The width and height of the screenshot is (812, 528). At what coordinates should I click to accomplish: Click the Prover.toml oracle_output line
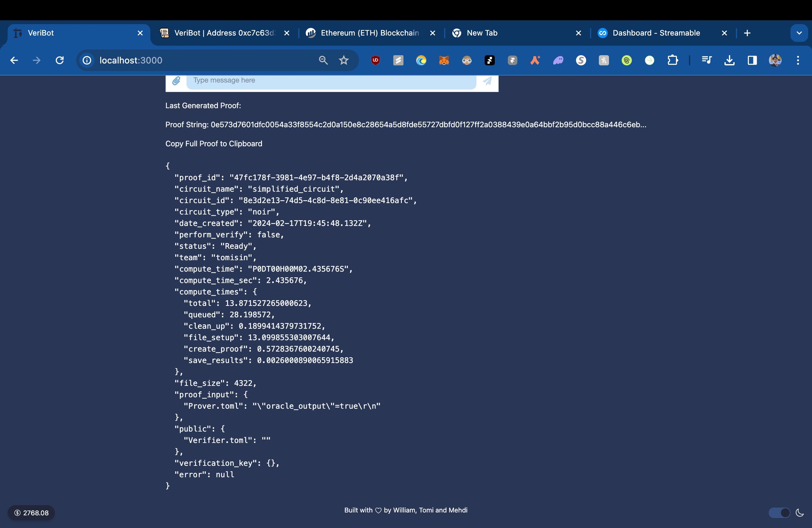[282, 406]
